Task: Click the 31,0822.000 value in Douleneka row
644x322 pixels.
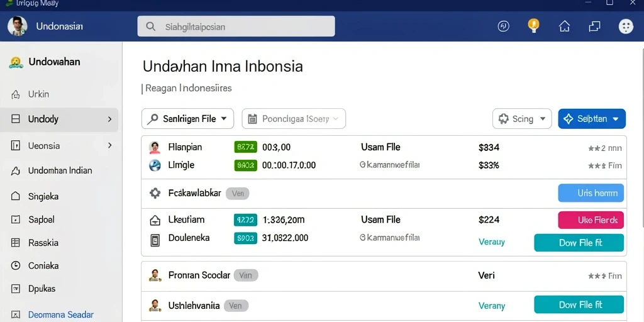Action: point(285,238)
